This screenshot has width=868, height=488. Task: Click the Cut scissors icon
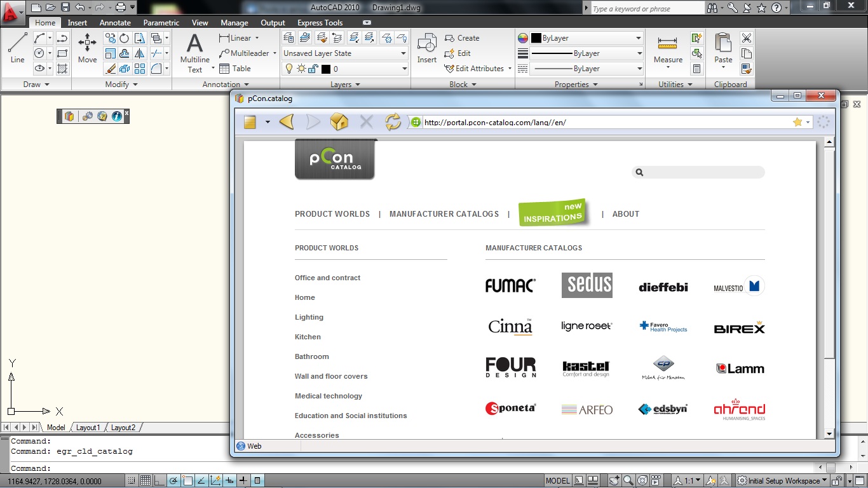tap(747, 38)
